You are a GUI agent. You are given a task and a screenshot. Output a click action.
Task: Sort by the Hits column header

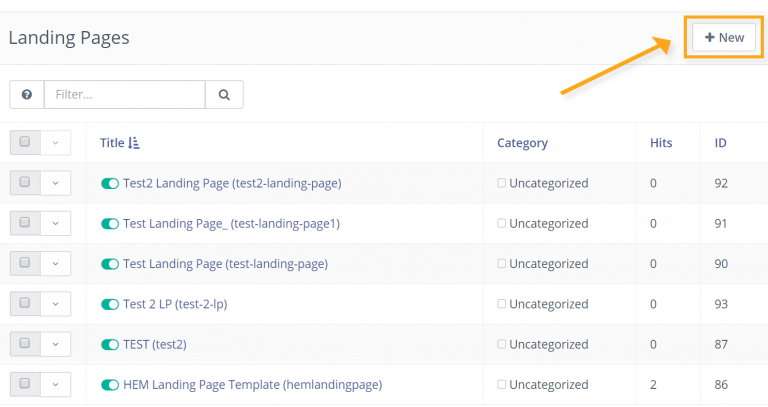(x=661, y=143)
